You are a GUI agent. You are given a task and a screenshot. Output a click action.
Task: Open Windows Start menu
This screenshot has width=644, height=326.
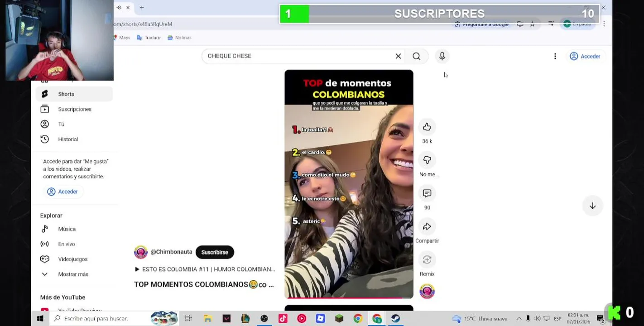tap(40, 319)
